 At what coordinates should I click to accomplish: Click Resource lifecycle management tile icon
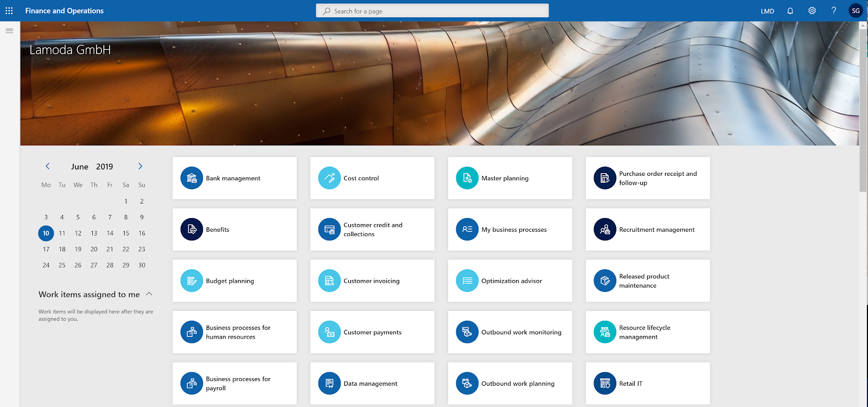(605, 332)
